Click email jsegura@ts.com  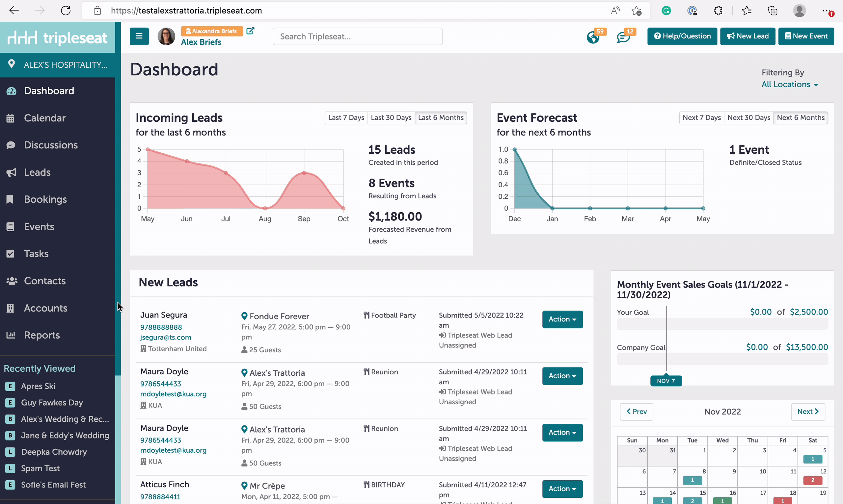point(166,338)
